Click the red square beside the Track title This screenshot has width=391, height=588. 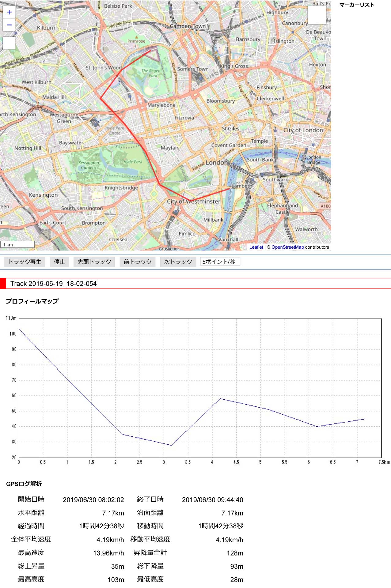3,283
